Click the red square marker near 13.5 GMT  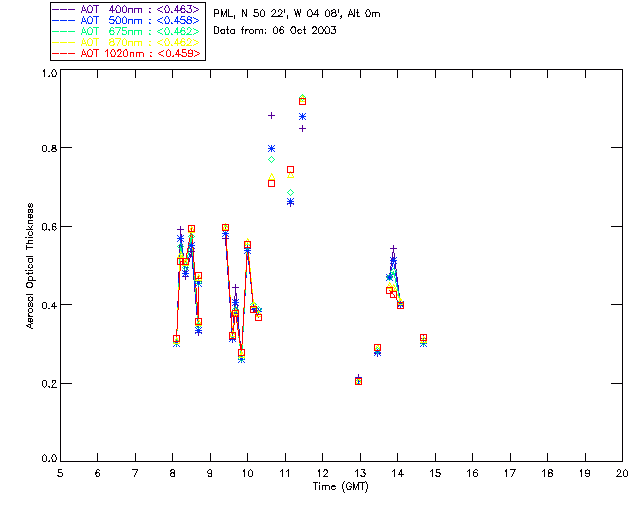click(x=378, y=348)
